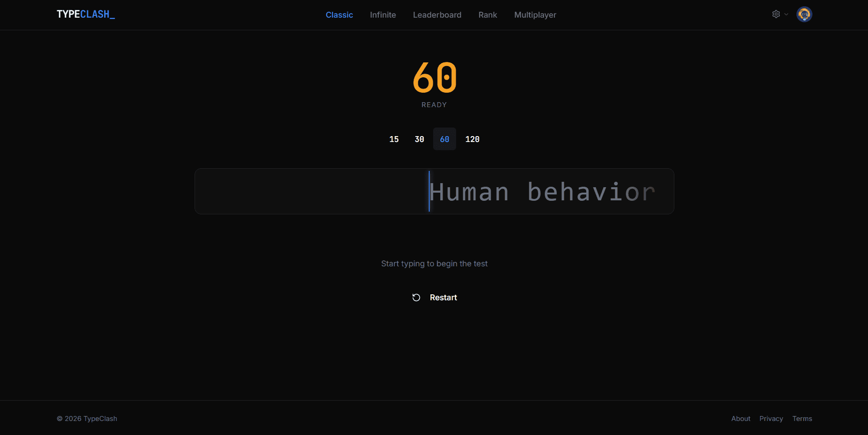This screenshot has height=435, width=868.
Task: Open the user profile avatar
Action: [804, 14]
